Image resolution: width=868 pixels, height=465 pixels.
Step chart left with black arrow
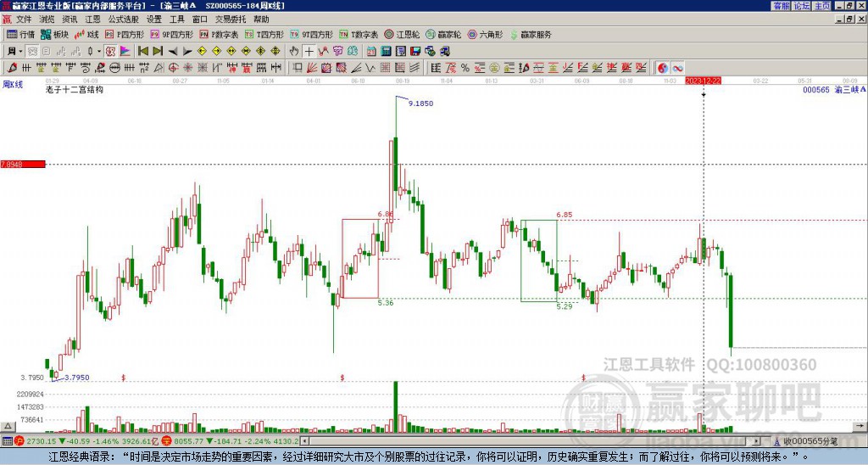click(173, 52)
